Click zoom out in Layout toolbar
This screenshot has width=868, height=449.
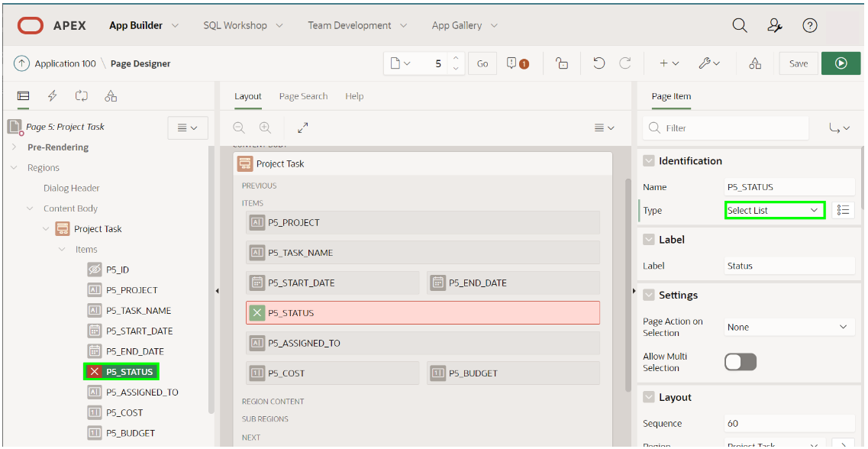click(x=239, y=128)
